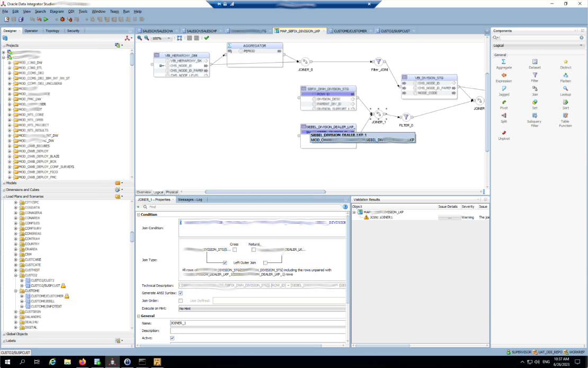The height and width of the screenshot is (368, 588).
Task: Click the diagram horizontal scrollbar
Action: point(265,192)
